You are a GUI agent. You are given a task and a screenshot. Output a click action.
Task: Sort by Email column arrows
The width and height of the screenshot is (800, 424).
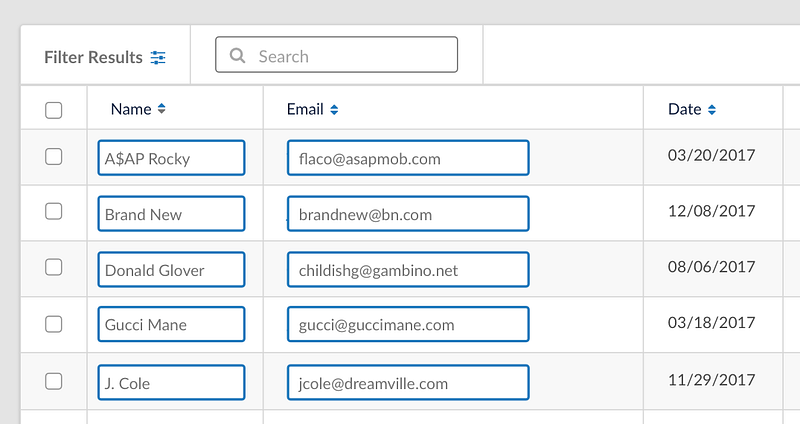coord(334,109)
